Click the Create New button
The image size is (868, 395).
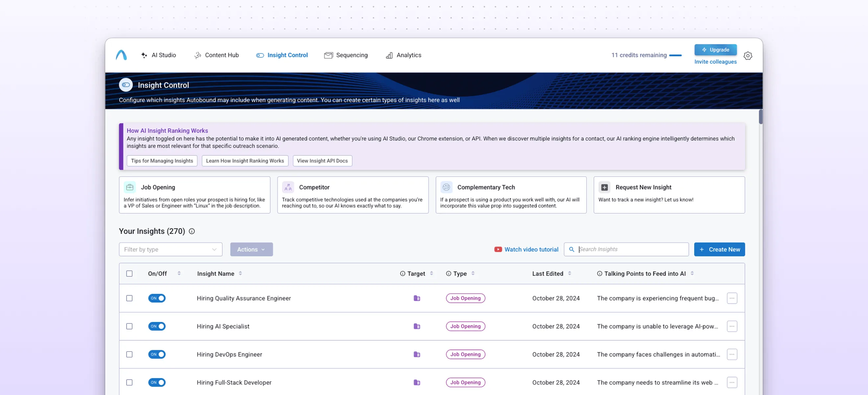pyautogui.click(x=719, y=249)
